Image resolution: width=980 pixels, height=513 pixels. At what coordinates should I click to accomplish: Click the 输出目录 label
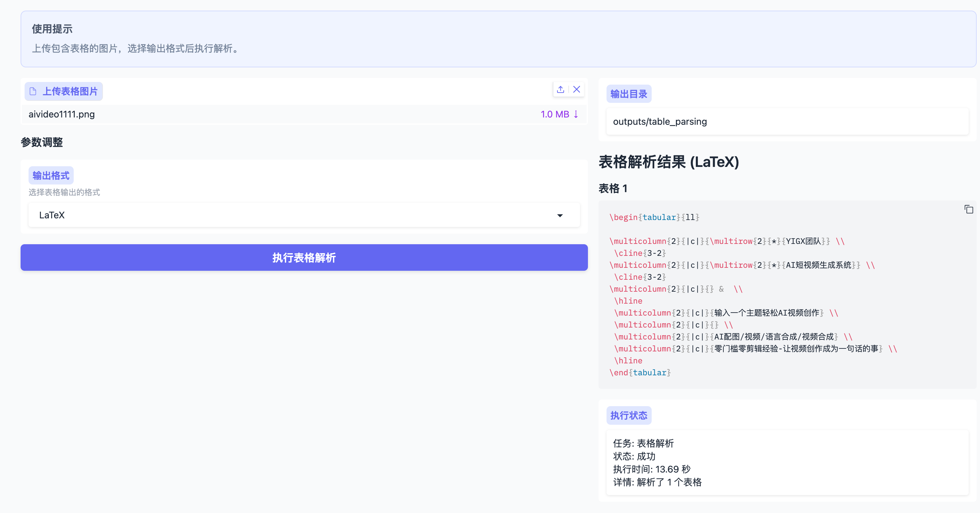[x=628, y=94]
